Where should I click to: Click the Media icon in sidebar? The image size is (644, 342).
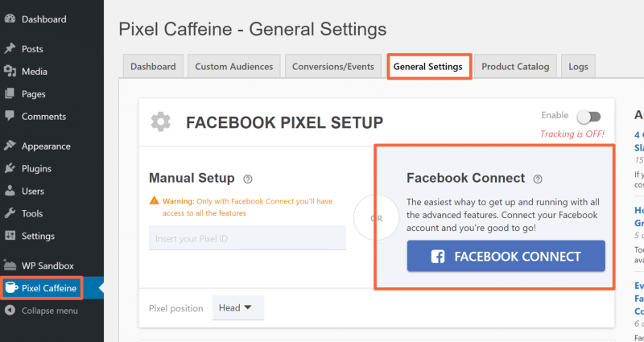(x=10, y=72)
